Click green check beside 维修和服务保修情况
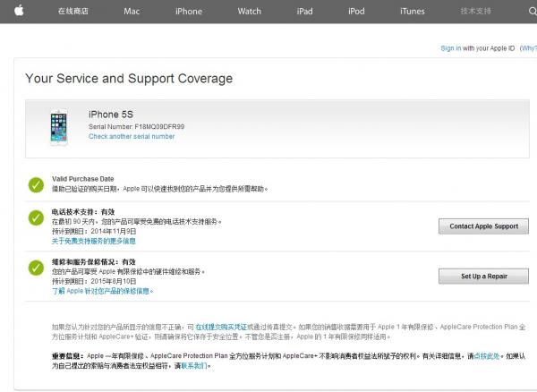 36,268
